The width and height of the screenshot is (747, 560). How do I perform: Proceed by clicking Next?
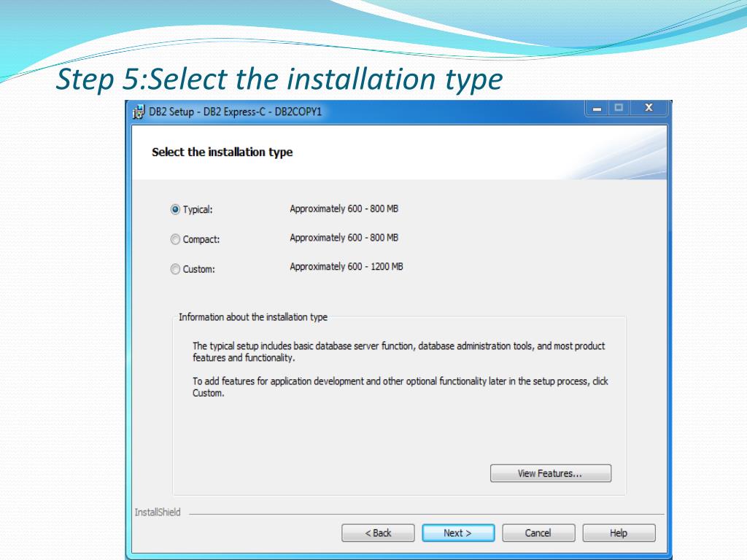(458, 533)
